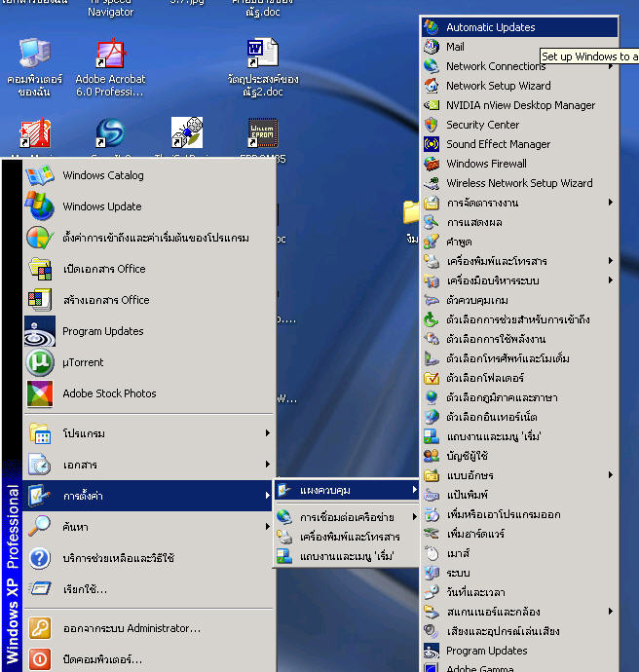Open Automatic Updates in Control Panel menu

519,27
